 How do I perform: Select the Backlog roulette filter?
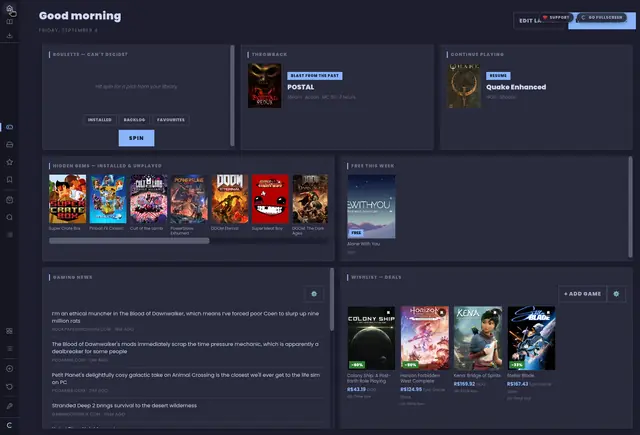[x=134, y=120]
